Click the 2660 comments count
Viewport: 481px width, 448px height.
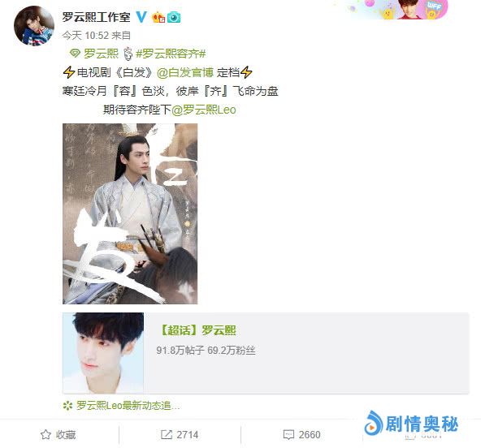pos(310,434)
